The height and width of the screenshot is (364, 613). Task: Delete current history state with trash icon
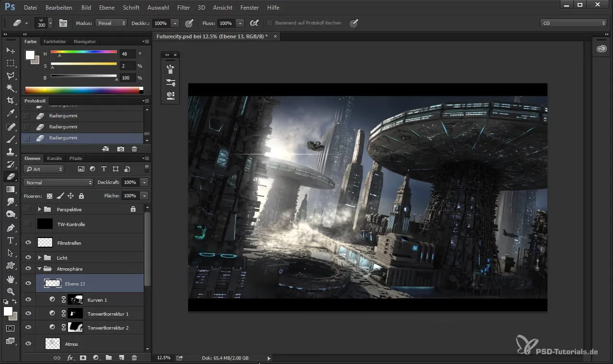pyautogui.click(x=134, y=149)
